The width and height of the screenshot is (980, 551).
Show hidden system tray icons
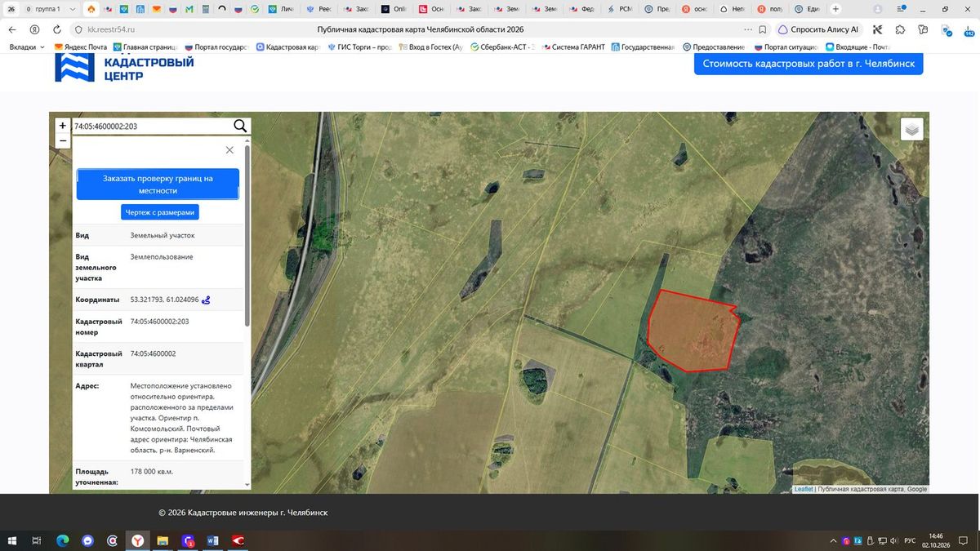coord(833,541)
